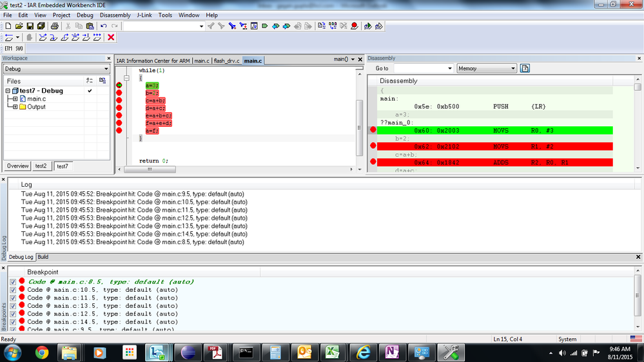644x362 pixels.
Task: Toggle breakpoint marker on line b=2;
Action: click(119, 93)
